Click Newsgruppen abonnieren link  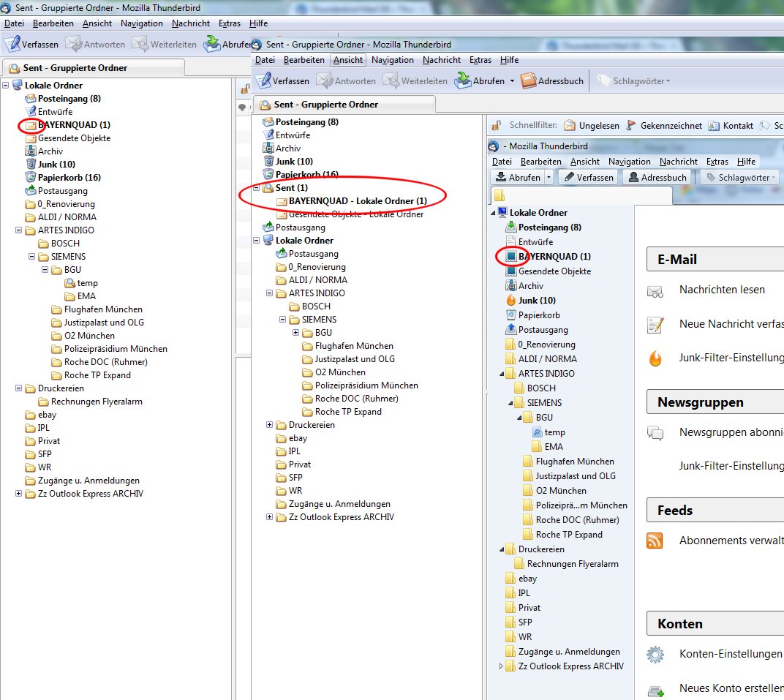tap(731, 432)
